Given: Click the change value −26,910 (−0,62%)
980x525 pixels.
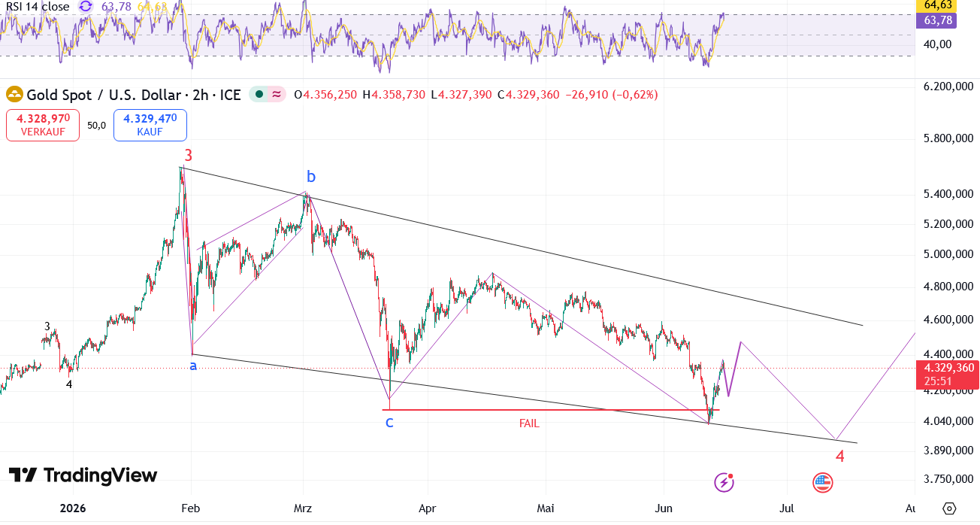Looking at the screenshot, I should 612,95.
